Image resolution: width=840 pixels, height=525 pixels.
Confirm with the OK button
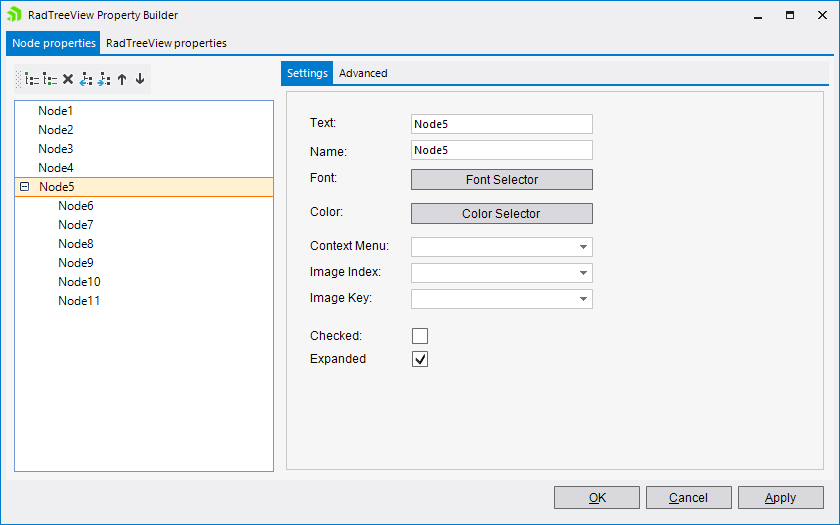597,498
